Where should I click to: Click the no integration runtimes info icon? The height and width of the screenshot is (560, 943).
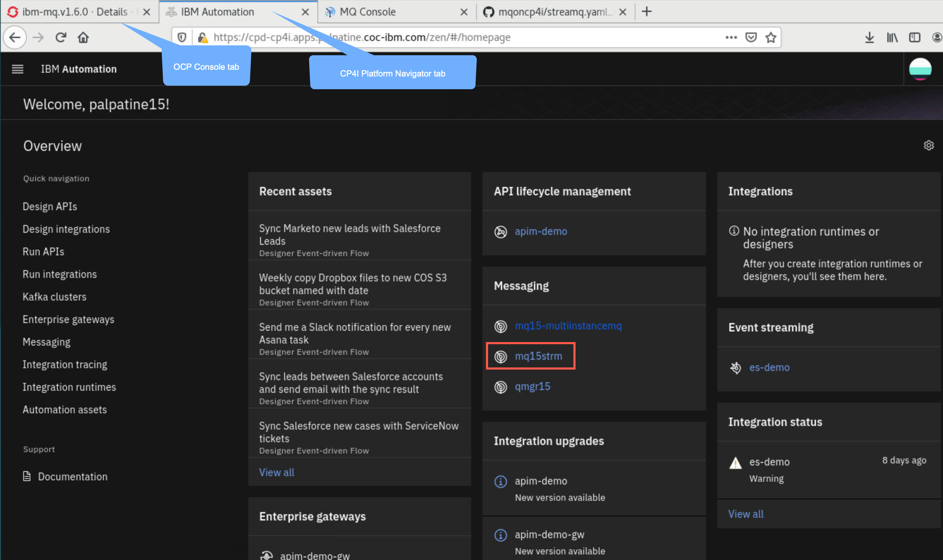point(734,231)
